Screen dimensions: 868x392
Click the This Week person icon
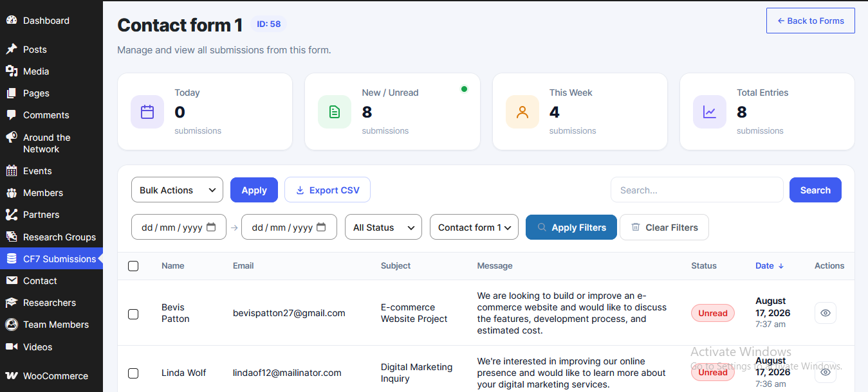click(522, 112)
